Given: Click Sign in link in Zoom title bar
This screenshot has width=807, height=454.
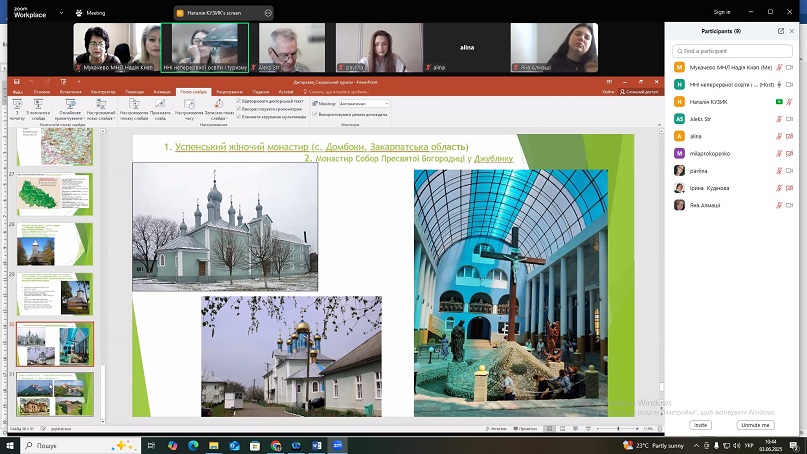Looking at the screenshot, I should 722,12.
